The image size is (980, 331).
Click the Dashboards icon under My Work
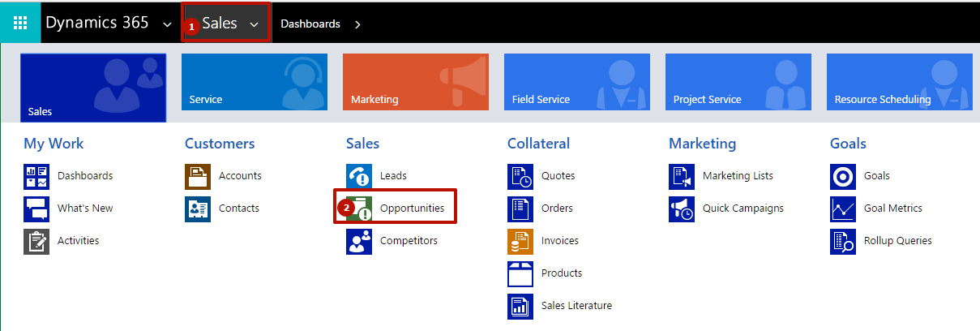pyautogui.click(x=36, y=176)
